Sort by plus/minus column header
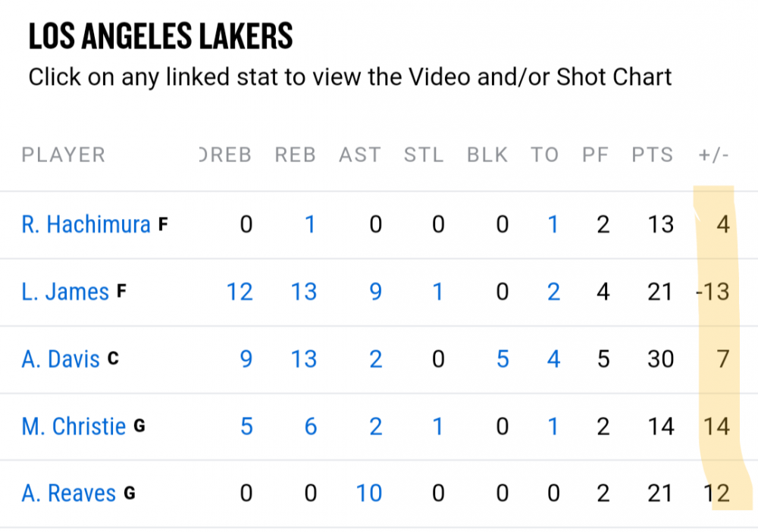This screenshot has width=758, height=532. (713, 155)
